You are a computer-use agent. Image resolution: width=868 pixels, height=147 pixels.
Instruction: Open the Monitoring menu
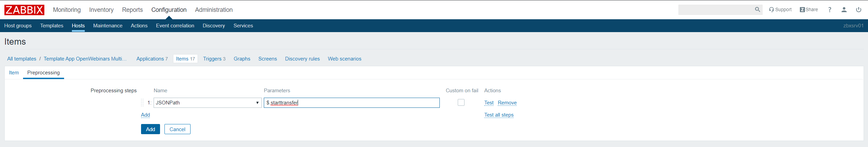click(x=67, y=10)
